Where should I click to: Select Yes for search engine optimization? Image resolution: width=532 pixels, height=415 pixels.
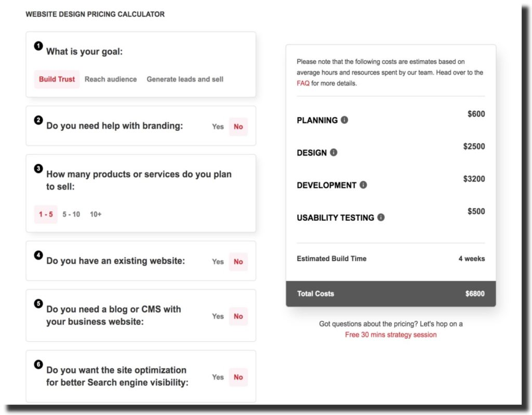(218, 377)
